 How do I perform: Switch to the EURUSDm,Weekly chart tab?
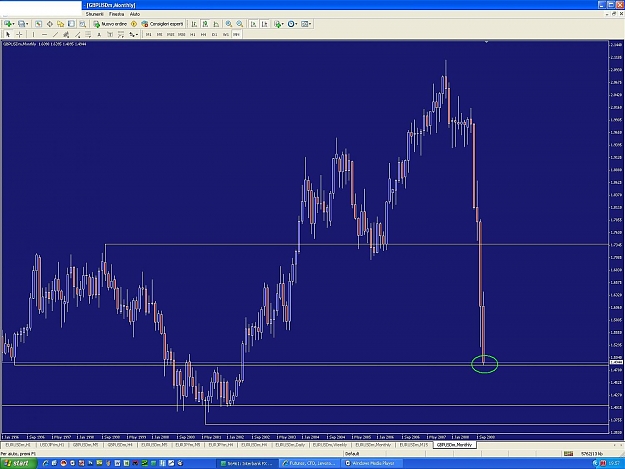coord(330,445)
